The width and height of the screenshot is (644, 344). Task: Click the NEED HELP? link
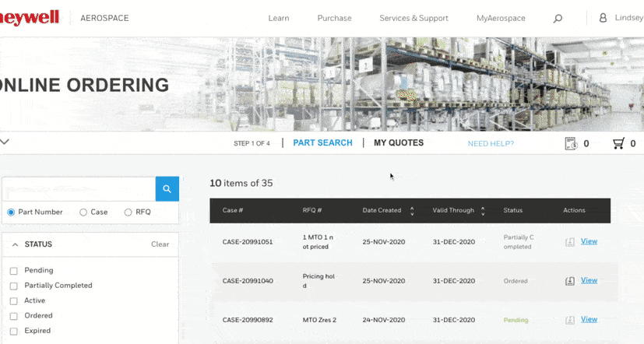491,144
